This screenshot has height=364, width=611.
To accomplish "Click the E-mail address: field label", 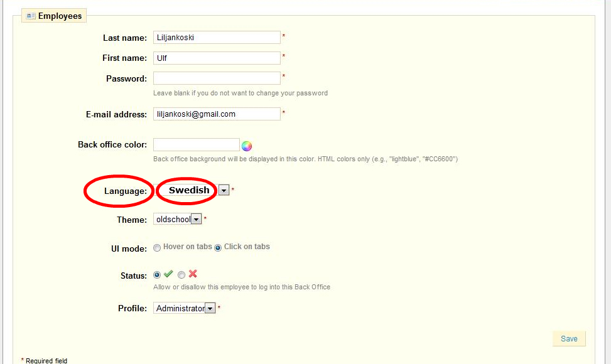I will click(117, 114).
